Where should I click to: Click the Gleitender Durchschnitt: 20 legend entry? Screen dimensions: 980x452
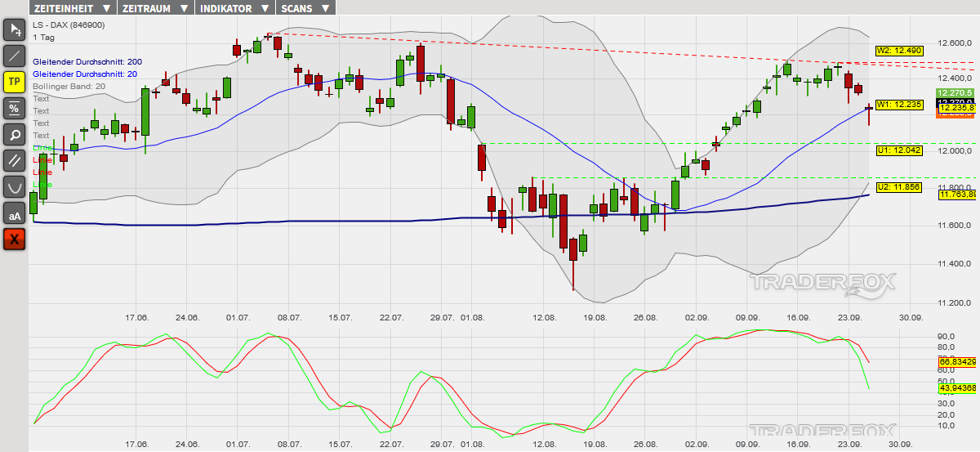[x=85, y=74]
